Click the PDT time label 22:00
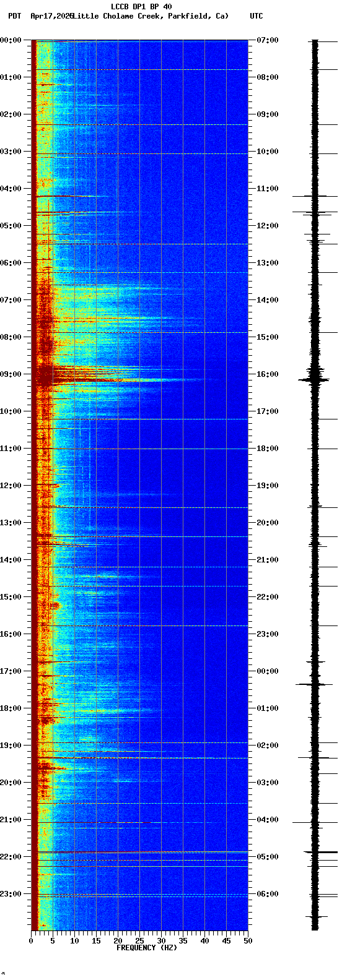 (x=11, y=857)
